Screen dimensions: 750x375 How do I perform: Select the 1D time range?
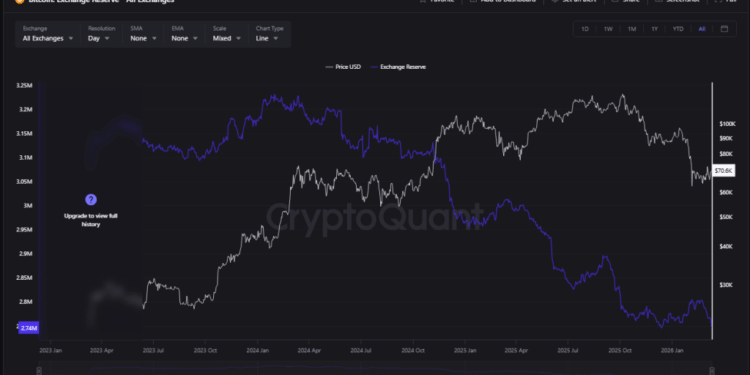(585, 29)
